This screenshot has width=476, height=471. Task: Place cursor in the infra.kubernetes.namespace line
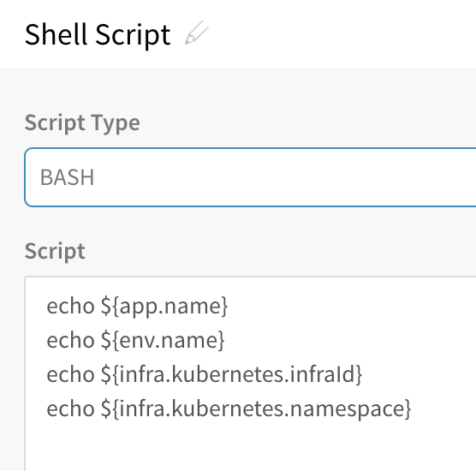tap(229, 408)
